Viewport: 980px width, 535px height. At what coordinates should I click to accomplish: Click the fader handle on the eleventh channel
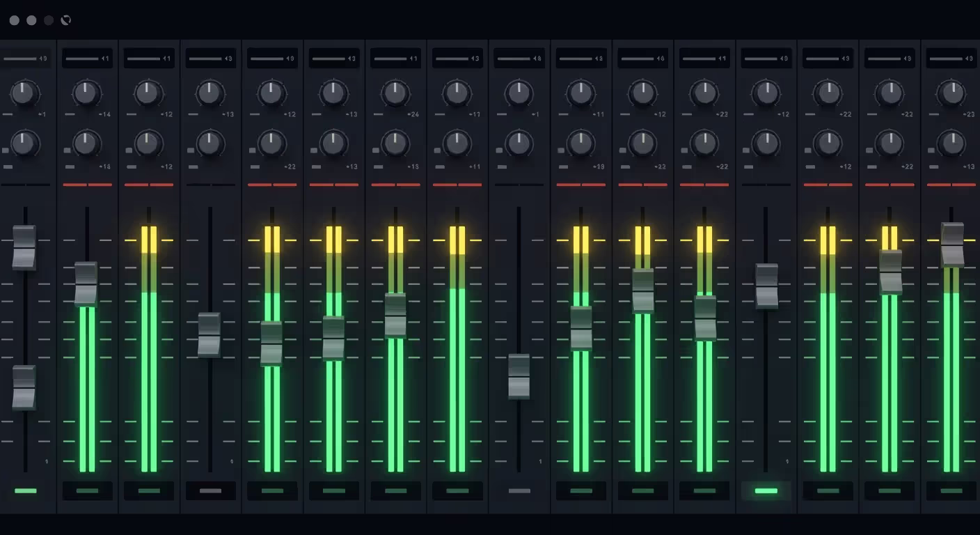click(x=643, y=290)
